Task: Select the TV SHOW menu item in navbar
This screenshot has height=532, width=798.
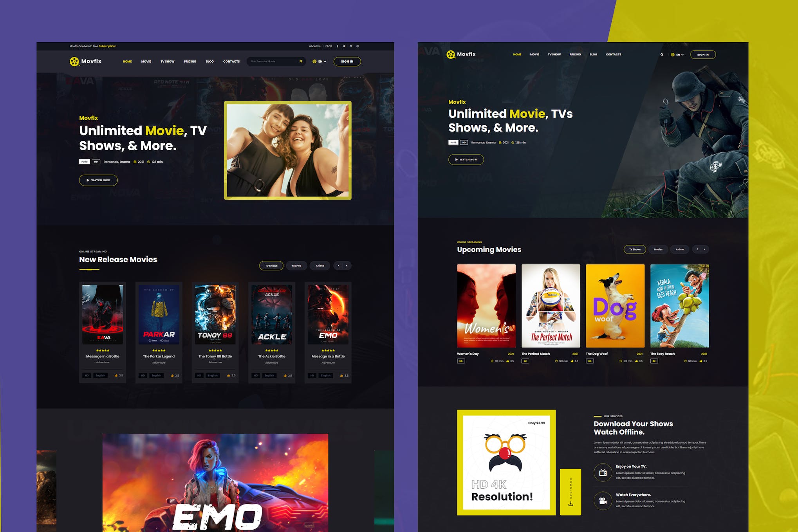Action: (167, 61)
